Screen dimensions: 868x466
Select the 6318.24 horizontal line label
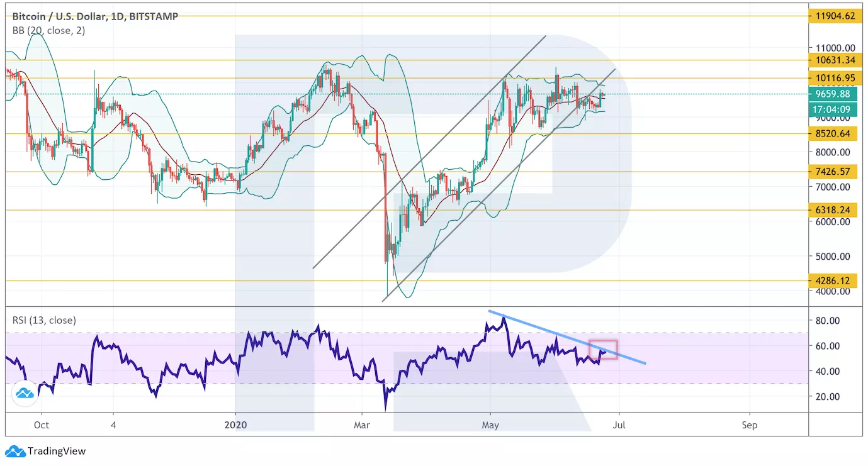[833, 211]
